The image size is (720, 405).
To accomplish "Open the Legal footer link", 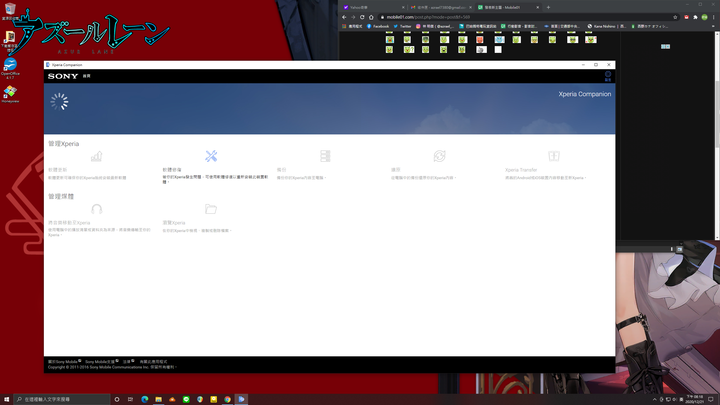I will [x=129, y=362].
